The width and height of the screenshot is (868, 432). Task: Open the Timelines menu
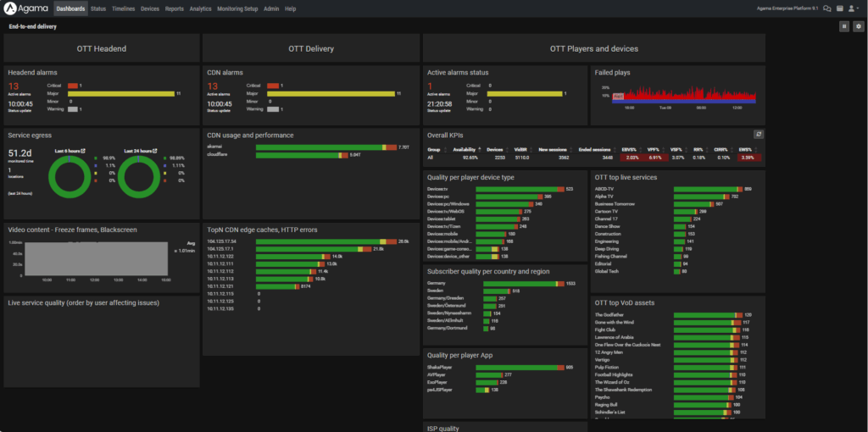(124, 8)
